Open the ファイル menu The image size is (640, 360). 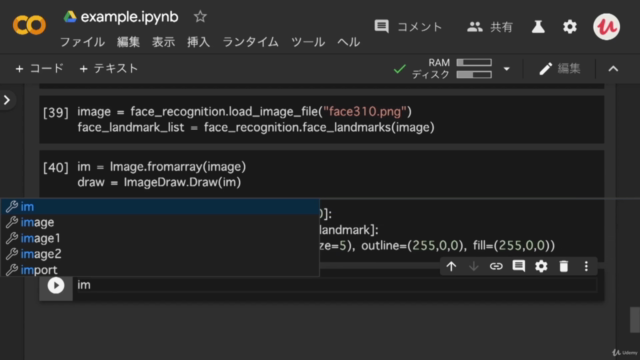click(x=82, y=42)
